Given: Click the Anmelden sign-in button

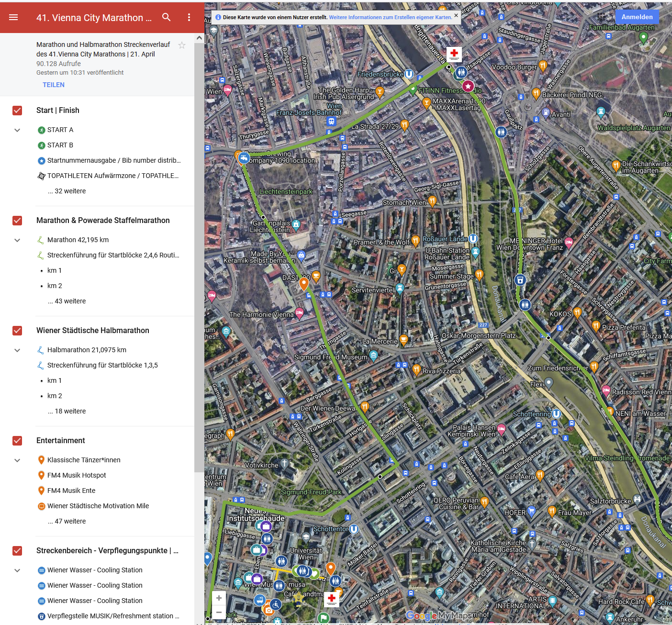Looking at the screenshot, I should tap(637, 17).
